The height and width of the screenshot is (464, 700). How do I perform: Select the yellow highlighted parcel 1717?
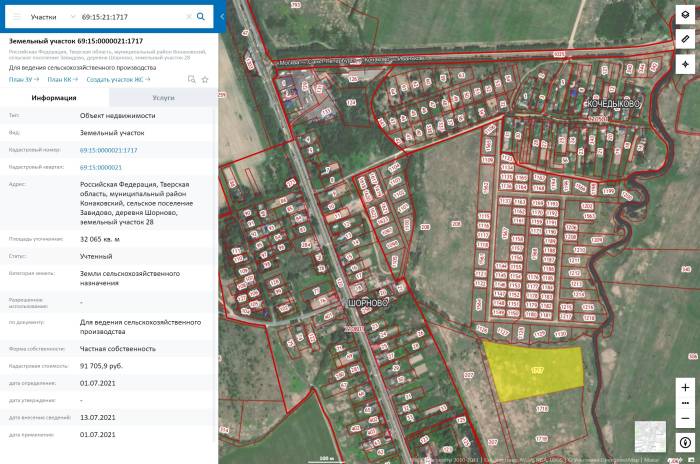click(536, 371)
